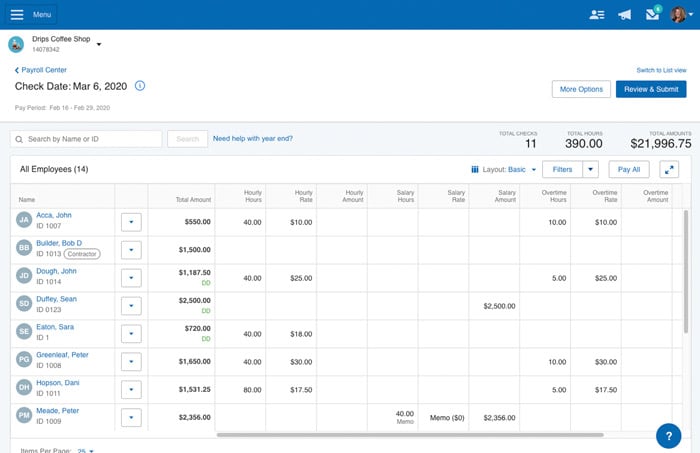Screen dimensions: 700x453
Task: Click the PG avatar for Peter Greenleaf
Action: point(24,359)
